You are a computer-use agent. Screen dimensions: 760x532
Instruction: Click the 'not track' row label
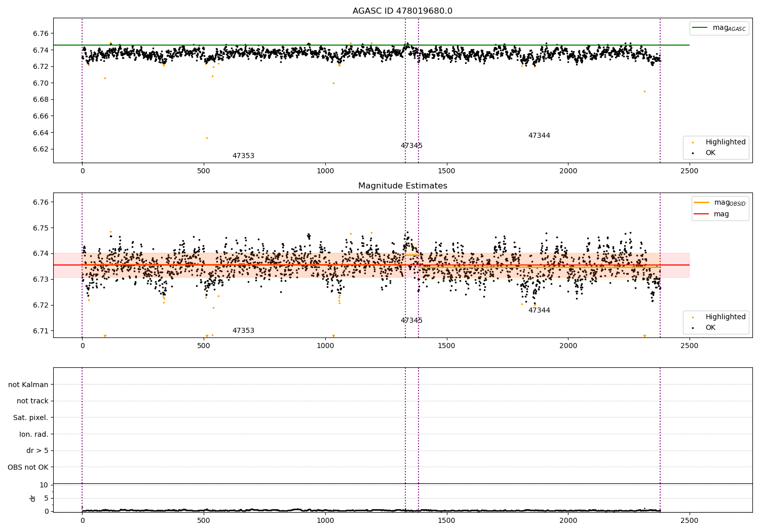[32, 401]
